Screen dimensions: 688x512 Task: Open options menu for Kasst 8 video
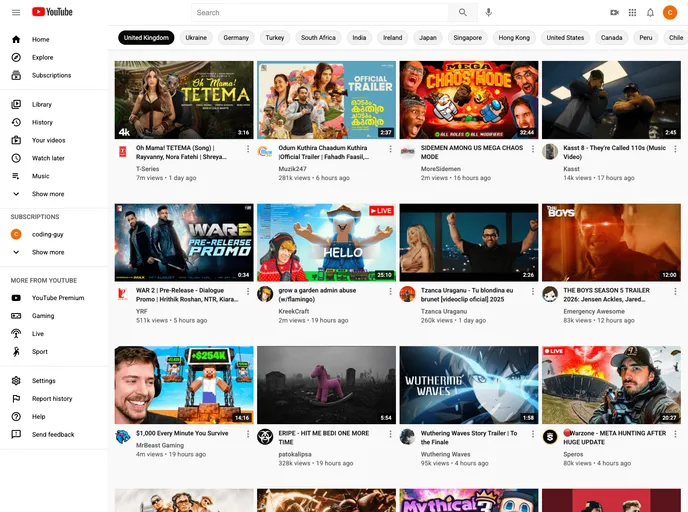(x=675, y=149)
